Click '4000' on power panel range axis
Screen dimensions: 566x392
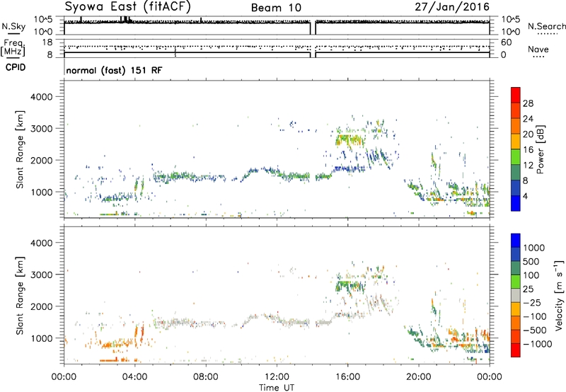click(x=41, y=97)
